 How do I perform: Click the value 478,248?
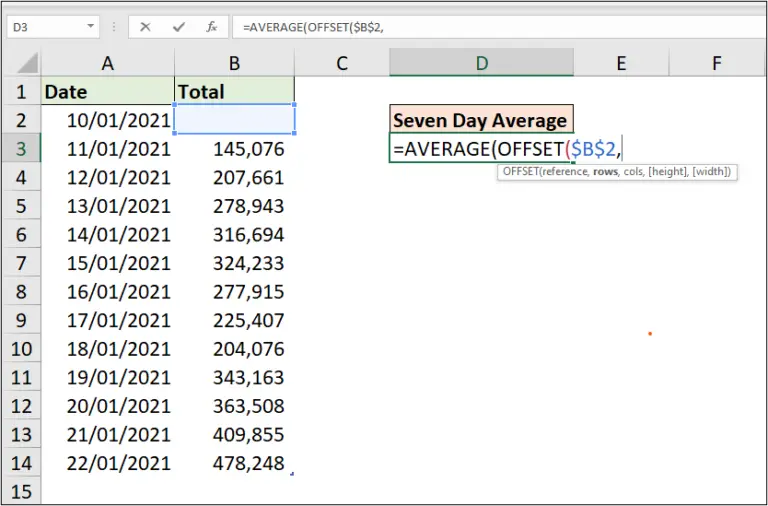click(248, 463)
